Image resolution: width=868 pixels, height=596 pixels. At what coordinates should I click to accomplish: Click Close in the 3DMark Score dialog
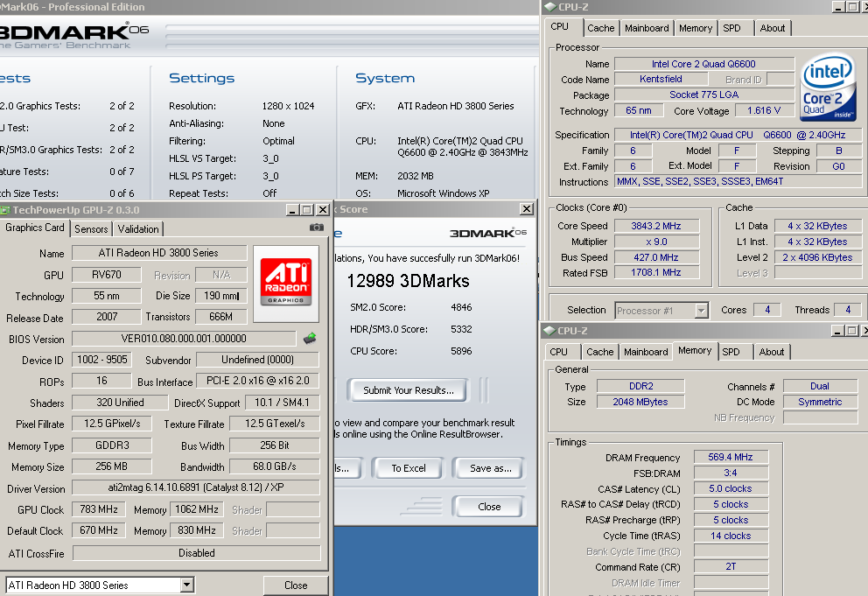click(x=489, y=506)
